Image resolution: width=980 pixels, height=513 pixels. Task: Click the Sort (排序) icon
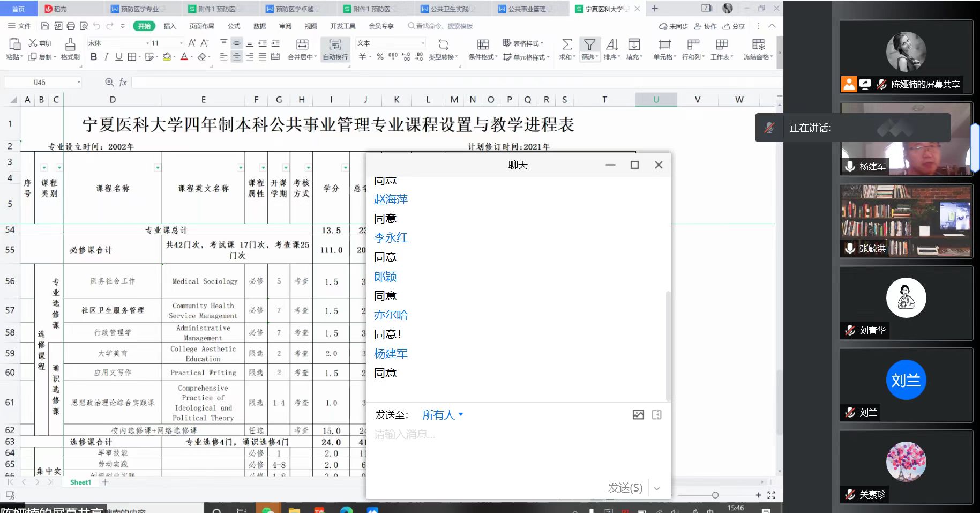[611, 44]
